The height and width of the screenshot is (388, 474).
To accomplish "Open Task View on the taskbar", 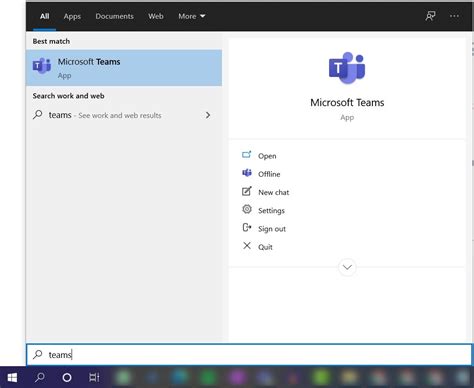I will (x=94, y=377).
